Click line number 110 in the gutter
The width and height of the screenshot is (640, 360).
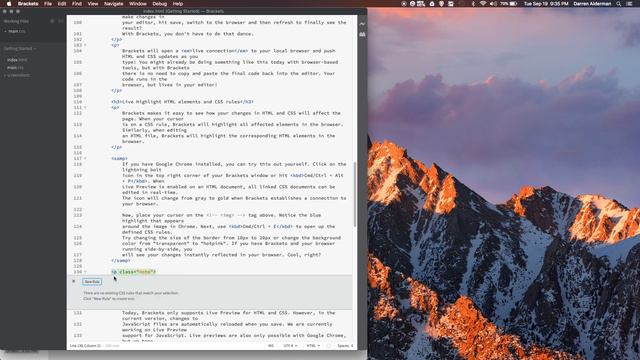[x=78, y=102]
